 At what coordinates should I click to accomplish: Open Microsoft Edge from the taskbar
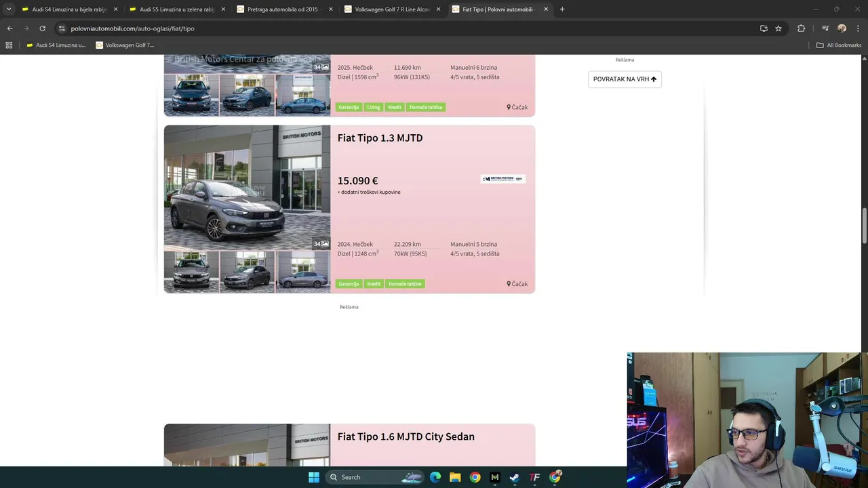point(435,477)
